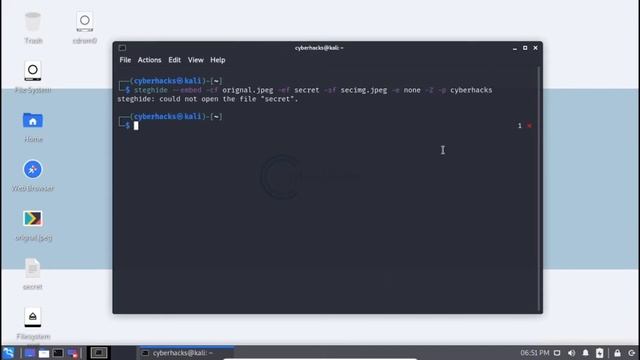Click "orignal.jpeg" in the steghide command
Screen dimensions: 640x360
[248, 90]
